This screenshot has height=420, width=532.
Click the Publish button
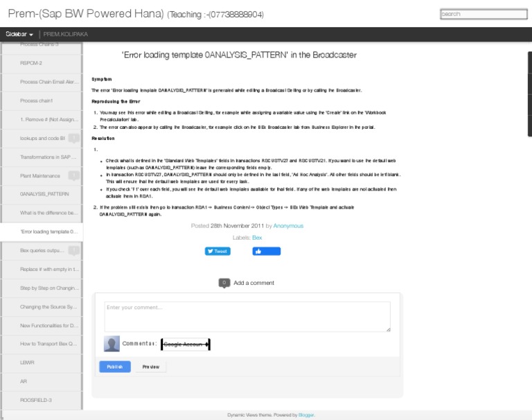115,367
